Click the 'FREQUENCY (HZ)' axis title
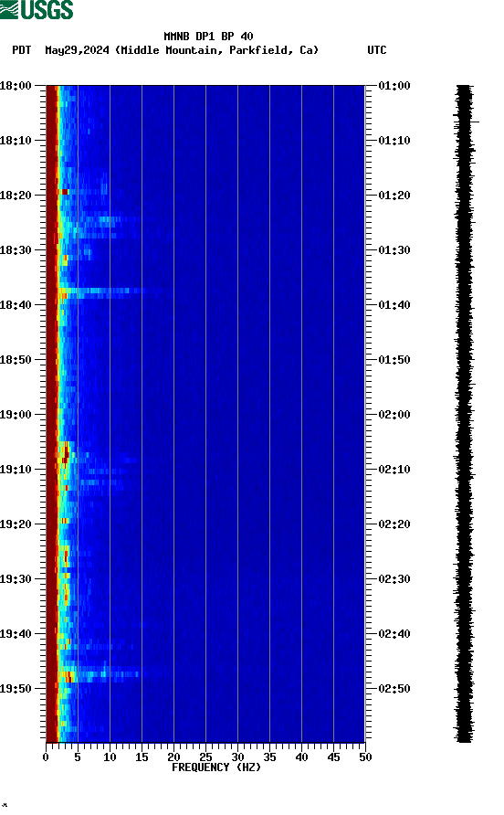This screenshot has width=504, height=815. click(216, 767)
